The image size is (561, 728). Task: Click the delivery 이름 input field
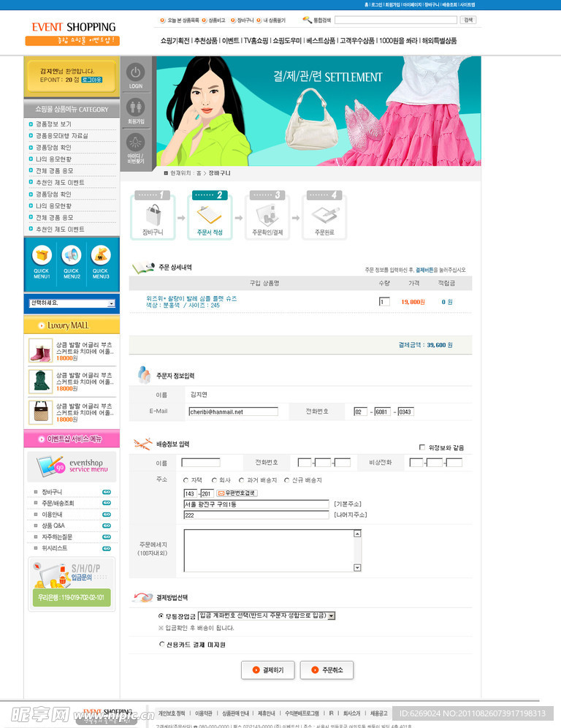coord(201,463)
